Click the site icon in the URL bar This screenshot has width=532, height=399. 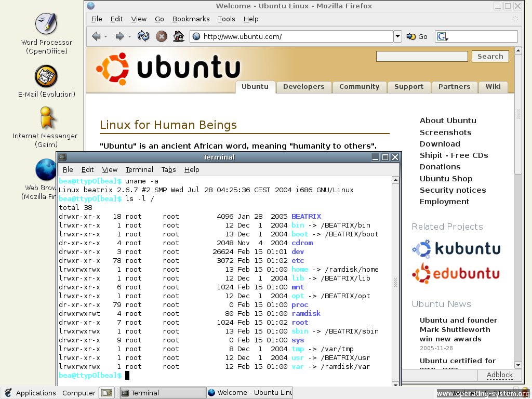click(196, 36)
